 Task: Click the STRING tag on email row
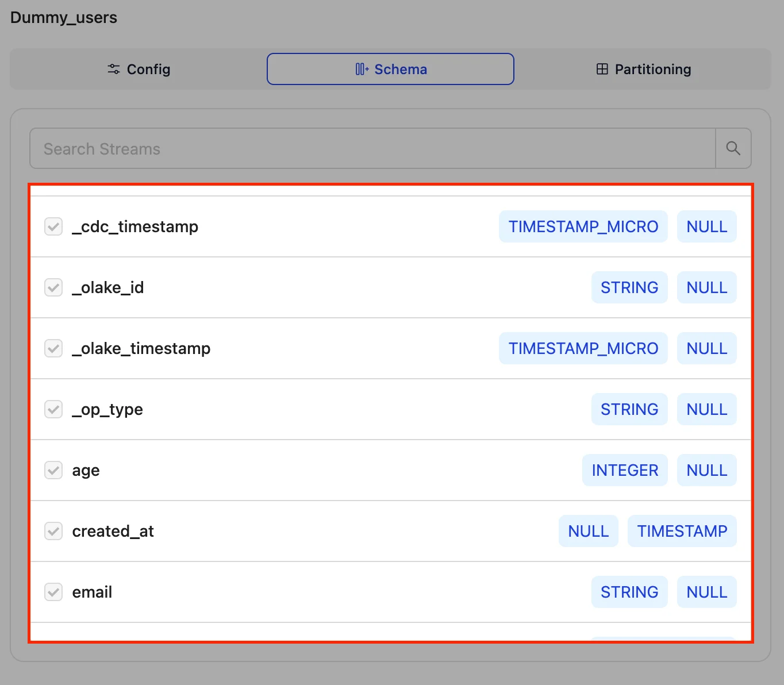tap(629, 592)
